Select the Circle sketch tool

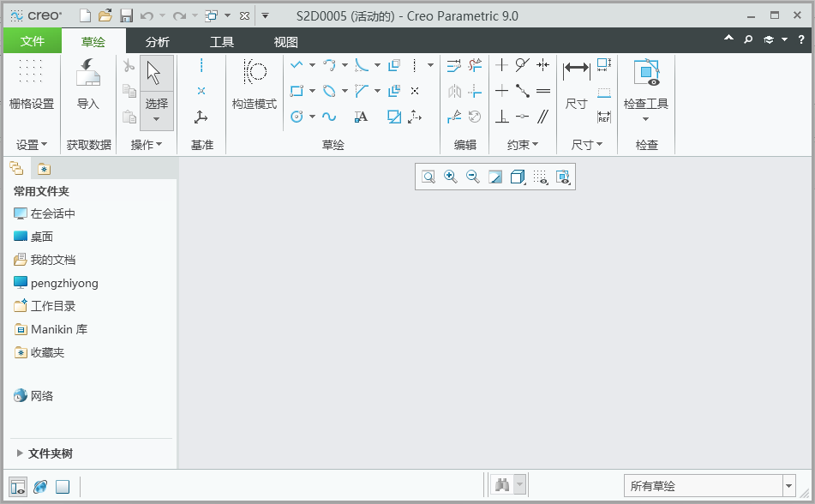click(x=297, y=117)
